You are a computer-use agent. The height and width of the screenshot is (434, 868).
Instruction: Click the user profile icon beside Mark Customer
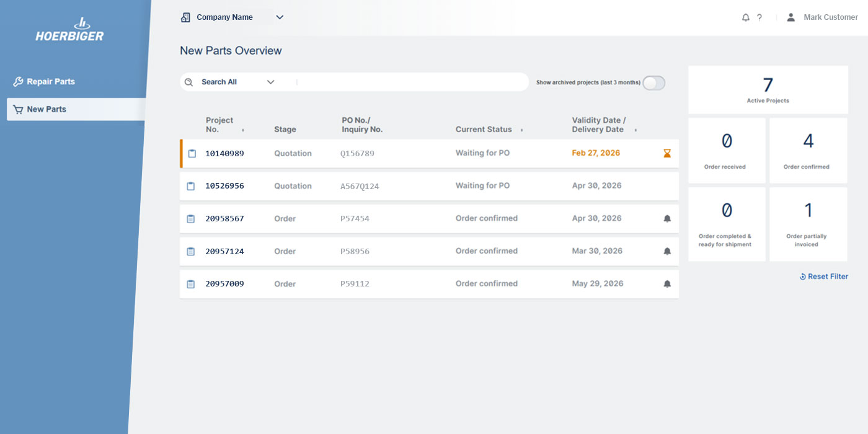click(x=790, y=17)
